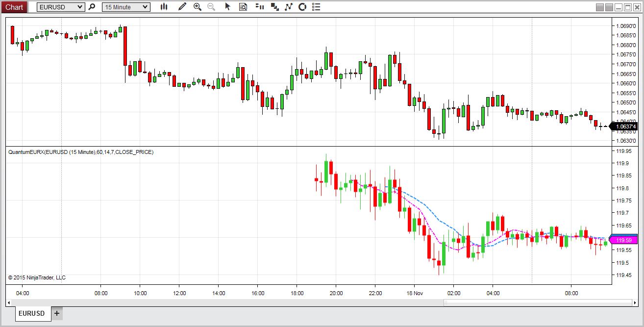Click the zoom out magnifier icon
644x327 pixels.
pyautogui.click(x=212, y=7)
